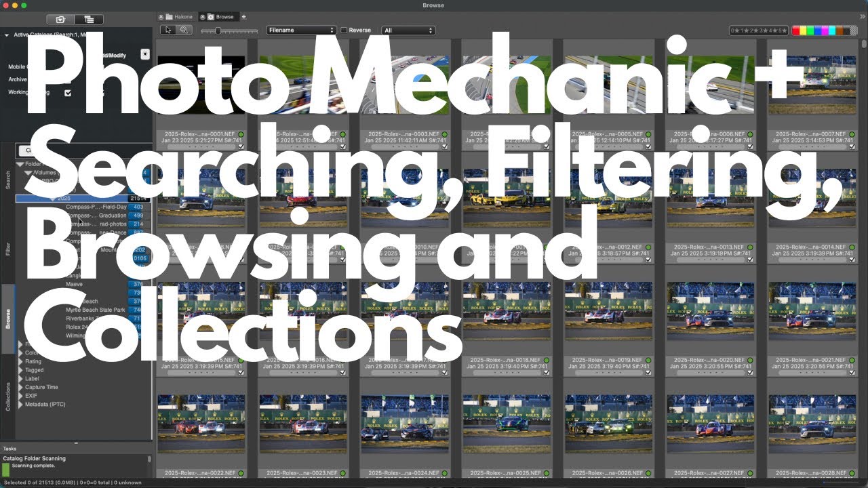The image size is (868, 488).
Task: Filter by the green color class
Action: click(x=812, y=30)
